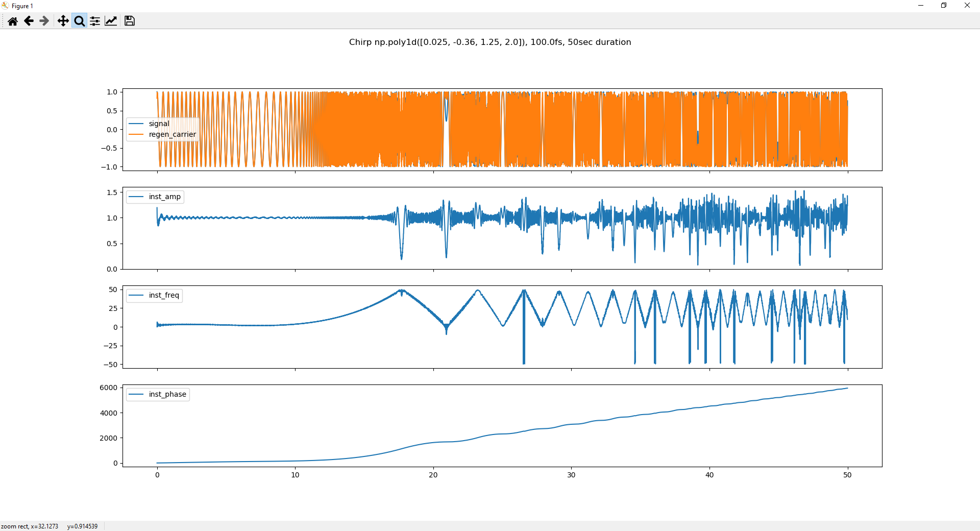The image size is (980, 531).
Task: Click the chirp plot title text
Action: pos(490,42)
